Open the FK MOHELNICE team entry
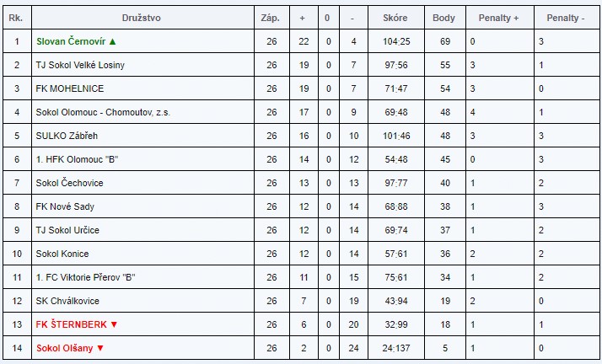Viewport: 602px width, 364px height. [x=68, y=88]
